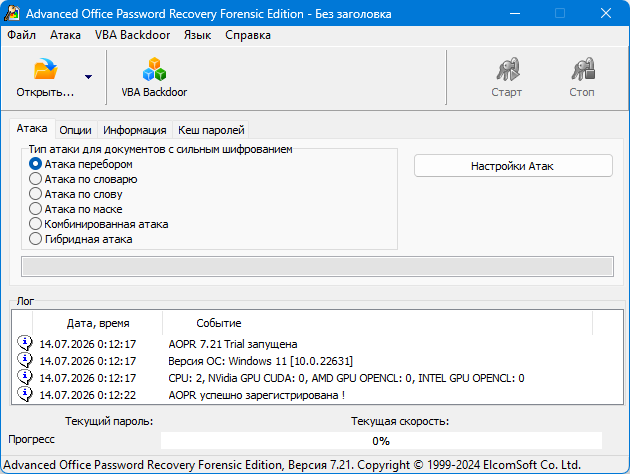
Task: Click the attack progress bar under attack types
Action: click(317, 267)
